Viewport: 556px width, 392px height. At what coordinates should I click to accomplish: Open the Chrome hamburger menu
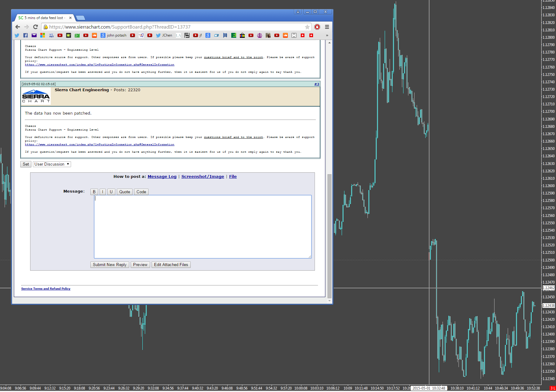pyautogui.click(x=327, y=27)
